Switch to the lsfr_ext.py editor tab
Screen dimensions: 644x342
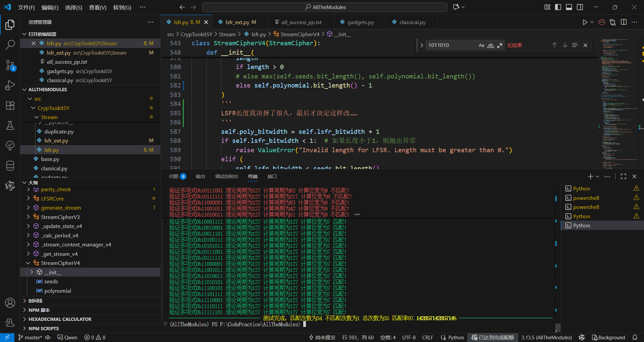click(x=237, y=22)
